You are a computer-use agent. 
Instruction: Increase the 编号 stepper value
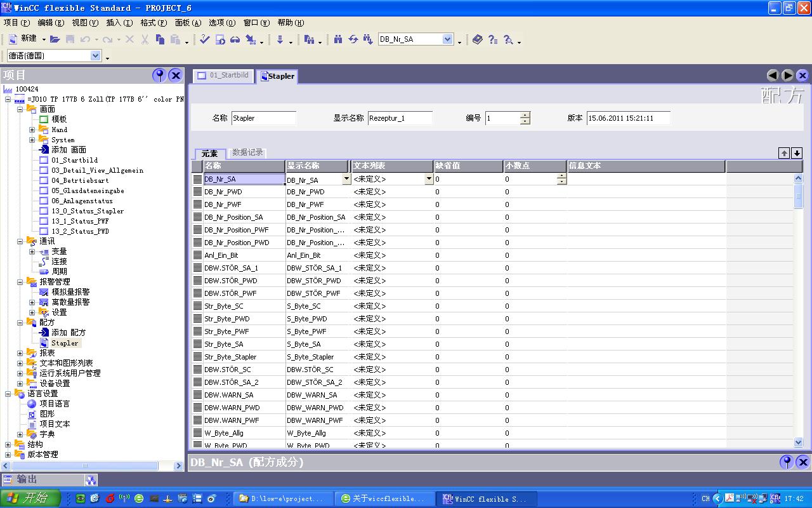coord(525,115)
